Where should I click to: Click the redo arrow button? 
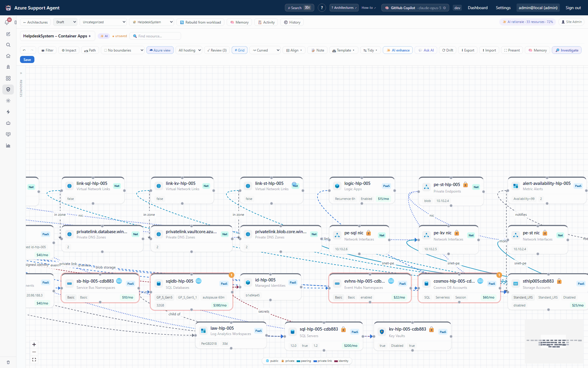coord(32,50)
